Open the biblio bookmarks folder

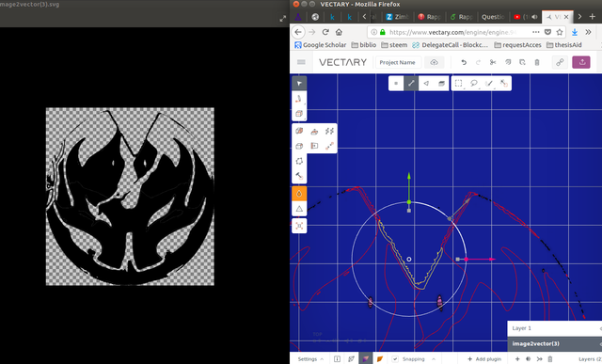tap(364, 45)
